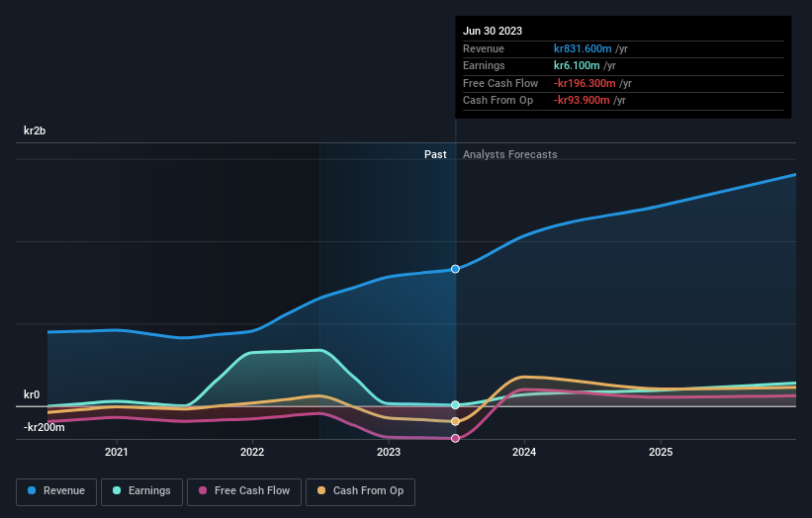Click the -kr200m y-axis label
The height and width of the screenshot is (518, 812).
(45, 427)
